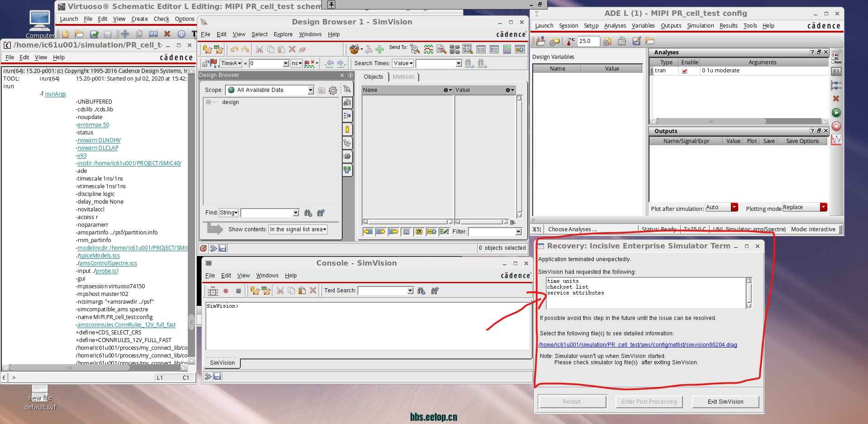
Task: Open Plot after simulation Auto dropdown
Action: pyautogui.click(x=722, y=207)
